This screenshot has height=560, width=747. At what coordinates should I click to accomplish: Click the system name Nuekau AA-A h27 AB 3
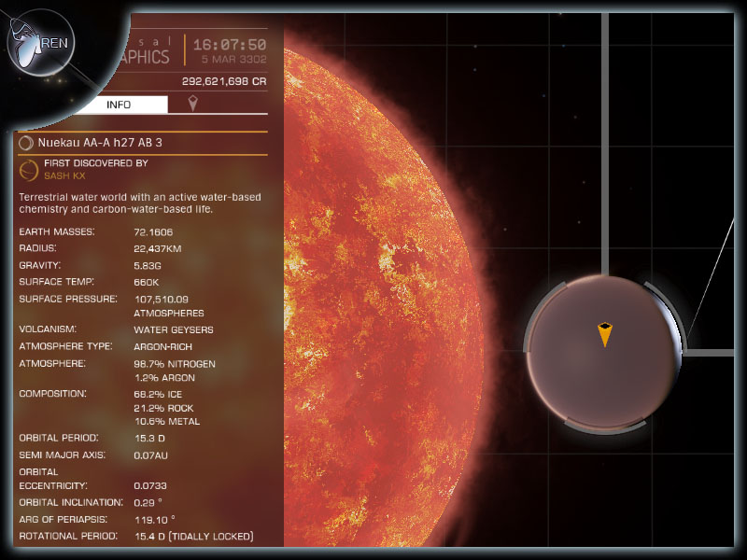coord(100,143)
